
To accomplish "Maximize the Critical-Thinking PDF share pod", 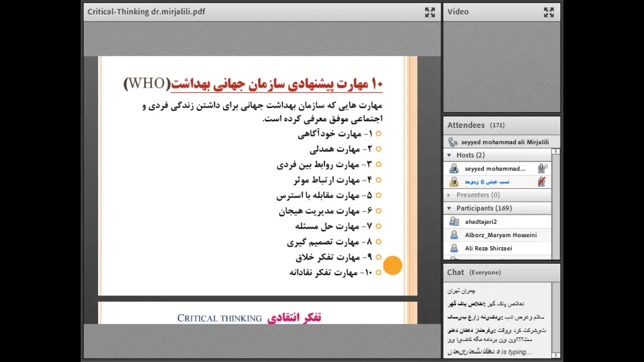I will click(429, 12).
